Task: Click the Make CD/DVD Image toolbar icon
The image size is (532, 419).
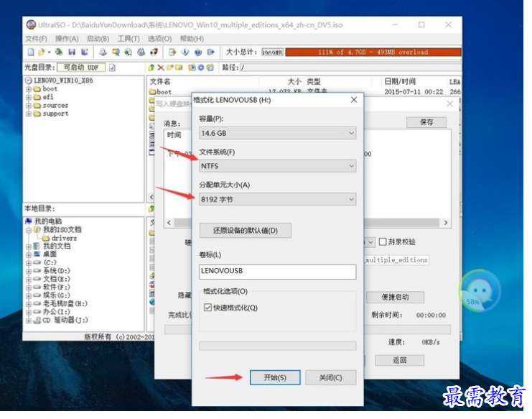Action: (103, 52)
